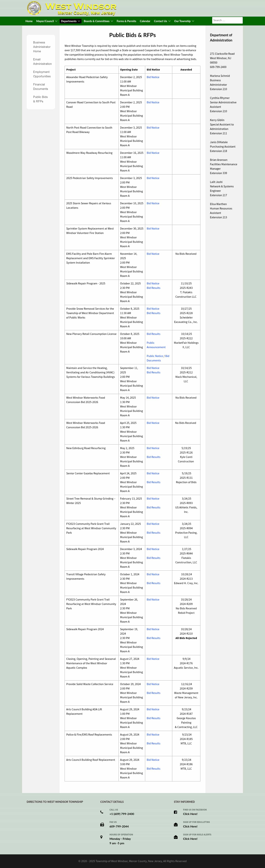
Task: Open Bid Notice for EMS Facility Fire Alarm
Action: point(153,254)
